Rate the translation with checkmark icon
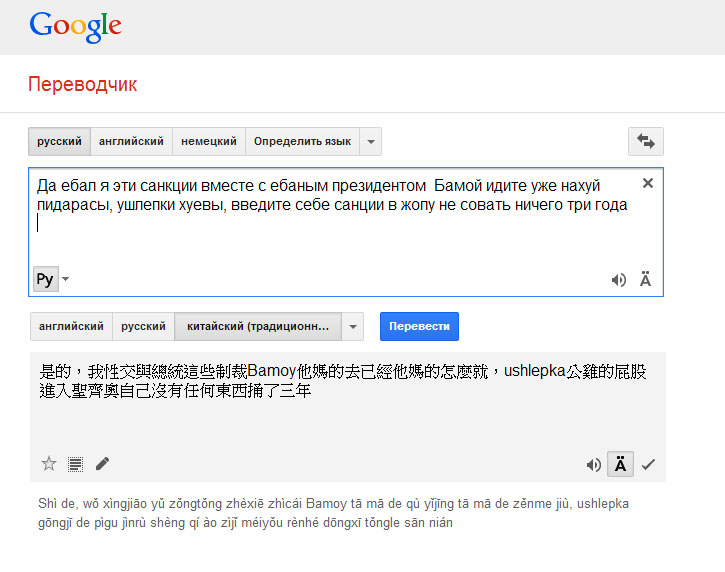This screenshot has height=572, width=725. 648,464
